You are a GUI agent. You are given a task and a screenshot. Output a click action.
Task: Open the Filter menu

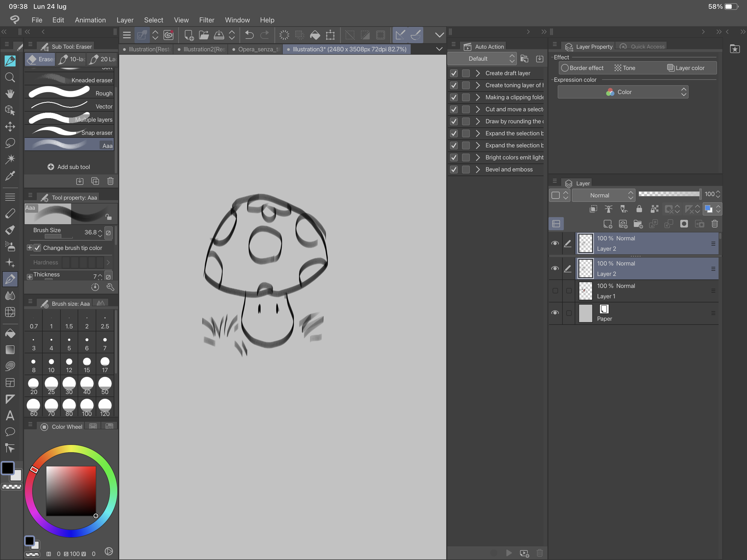pyautogui.click(x=207, y=20)
